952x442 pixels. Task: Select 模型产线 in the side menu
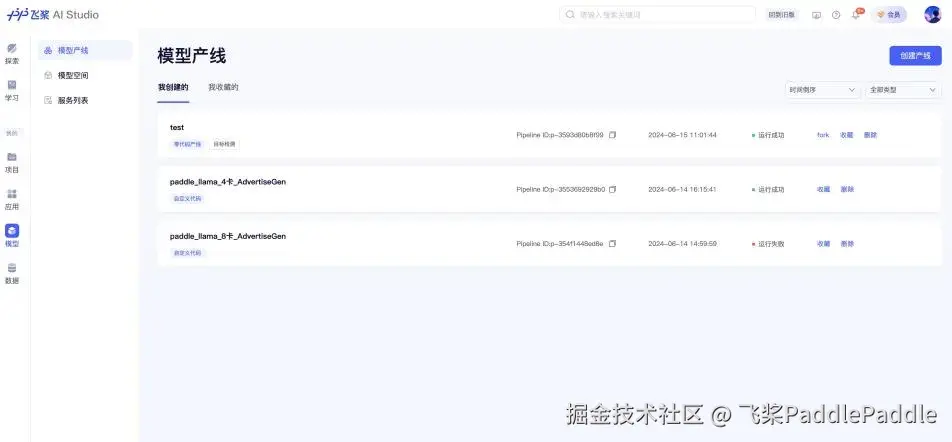[x=85, y=50]
